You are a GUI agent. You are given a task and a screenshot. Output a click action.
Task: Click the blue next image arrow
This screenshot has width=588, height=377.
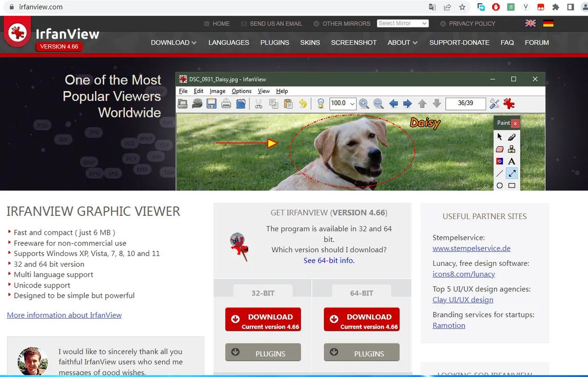point(407,104)
